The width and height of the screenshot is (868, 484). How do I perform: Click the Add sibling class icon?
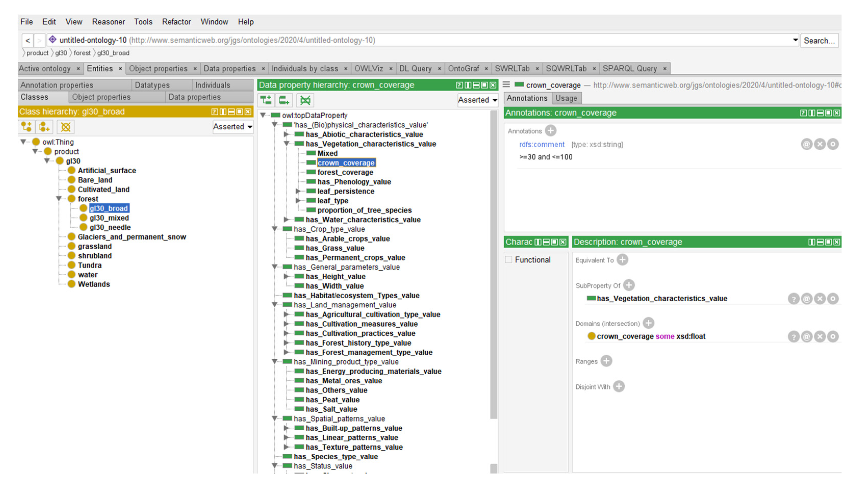(44, 127)
